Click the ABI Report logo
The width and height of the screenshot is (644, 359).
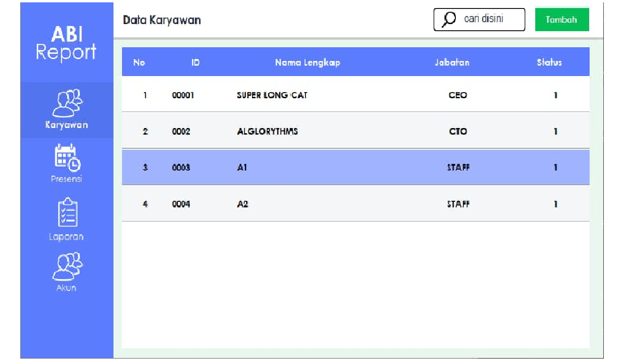pos(67,43)
